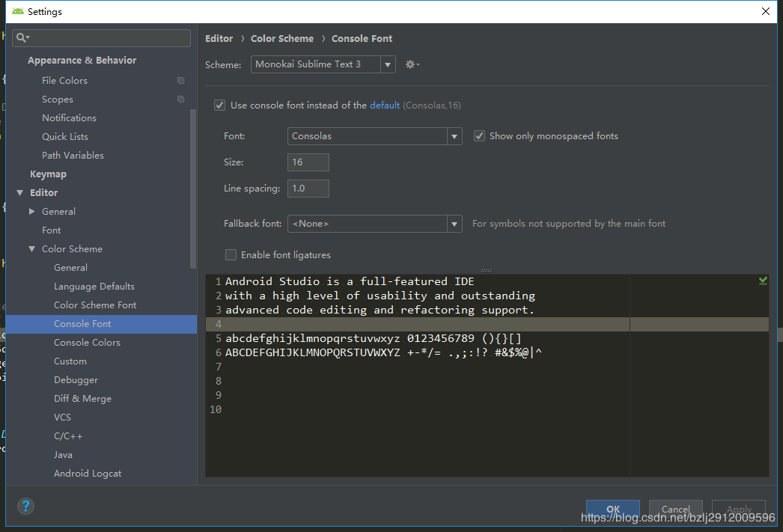Select Scopes in settings tree
This screenshot has height=532, width=783.
click(x=58, y=100)
